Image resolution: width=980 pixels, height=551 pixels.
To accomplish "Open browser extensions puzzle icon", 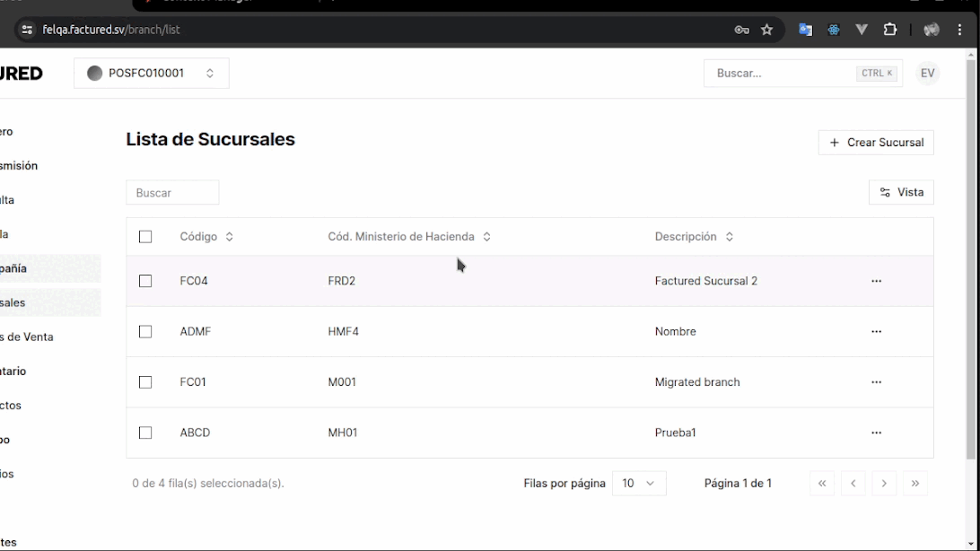I will [x=889, y=30].
